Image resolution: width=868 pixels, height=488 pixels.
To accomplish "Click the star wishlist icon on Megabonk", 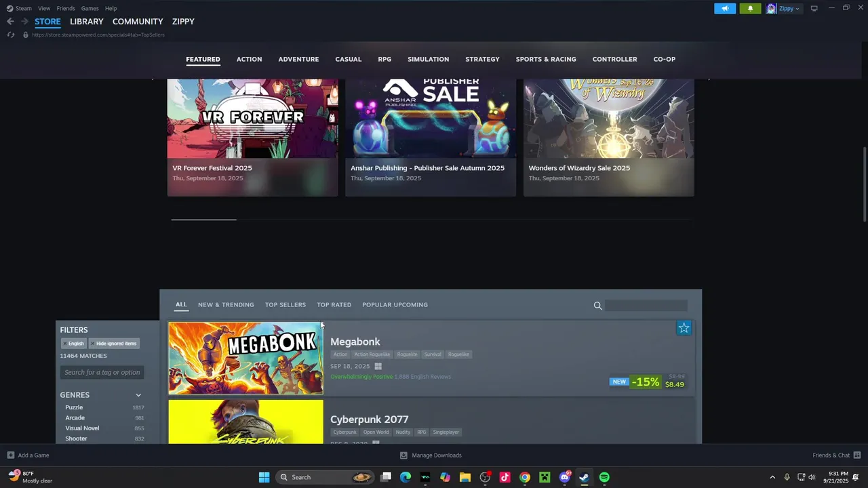I will coord(684,328).
